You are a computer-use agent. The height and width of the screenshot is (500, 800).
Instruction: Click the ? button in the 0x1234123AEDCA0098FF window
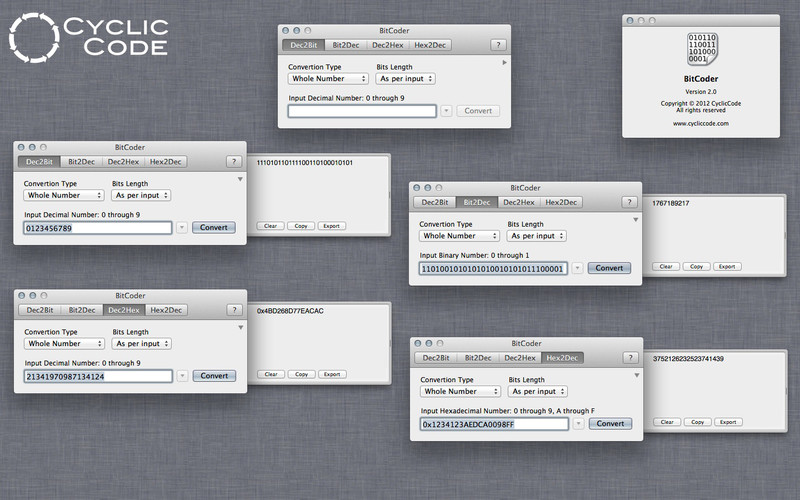click(x=630, y=358)
